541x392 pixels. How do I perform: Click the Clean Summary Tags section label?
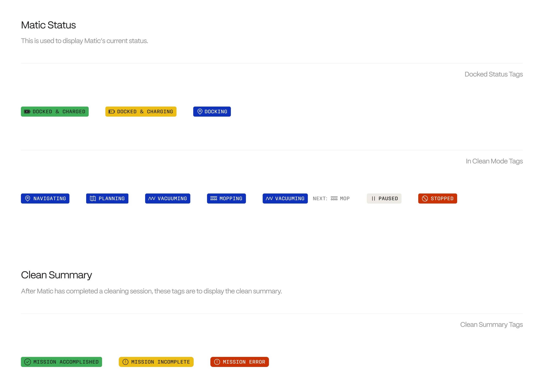tap(491, 325)
